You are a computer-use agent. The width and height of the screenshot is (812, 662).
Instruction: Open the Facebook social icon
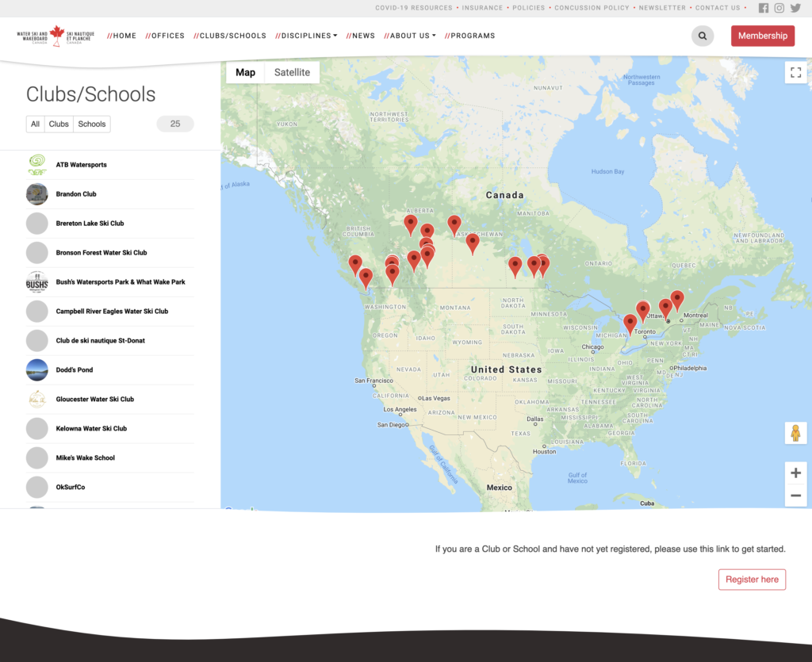pyautogui.click(x=764, y=8)
